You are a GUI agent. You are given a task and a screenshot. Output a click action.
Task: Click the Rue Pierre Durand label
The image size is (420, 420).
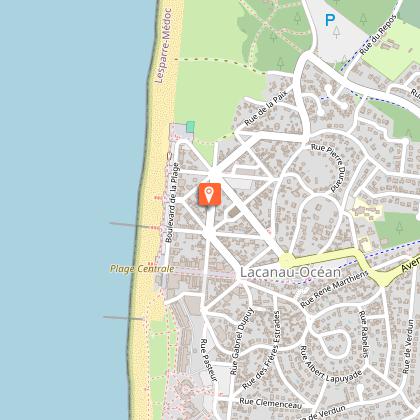coord(330,167)
